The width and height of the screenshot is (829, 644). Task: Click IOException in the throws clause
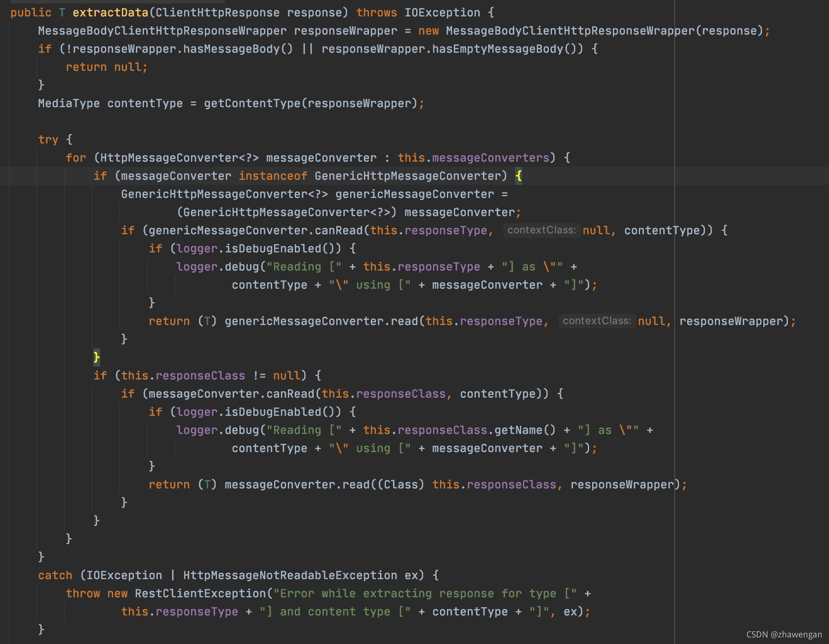click(x=442, y=13)
